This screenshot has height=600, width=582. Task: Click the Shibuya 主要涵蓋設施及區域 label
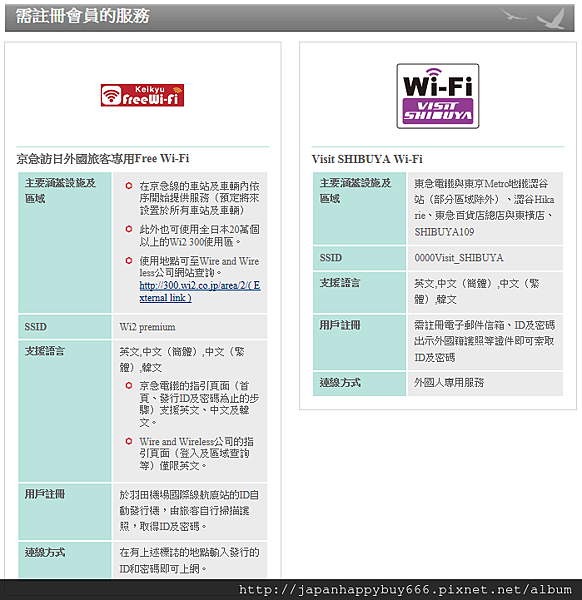click(355, 191)
